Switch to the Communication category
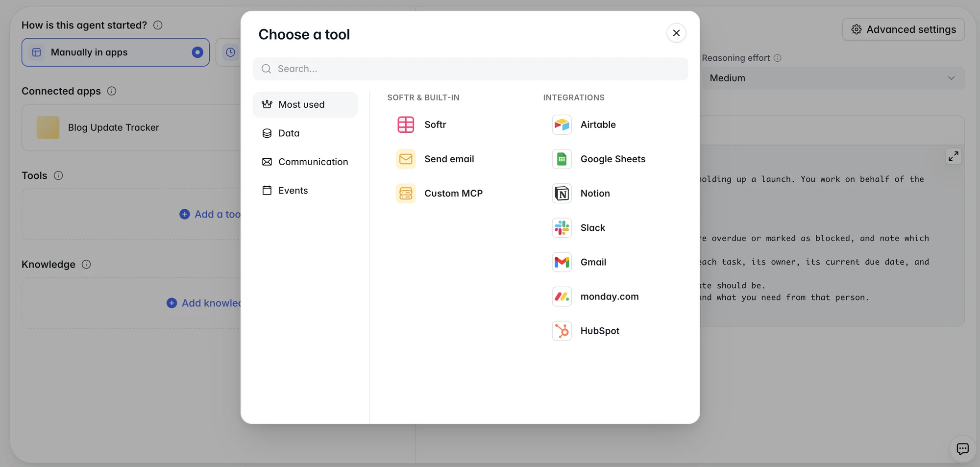980x467 pixels. (x=305, y=162)
